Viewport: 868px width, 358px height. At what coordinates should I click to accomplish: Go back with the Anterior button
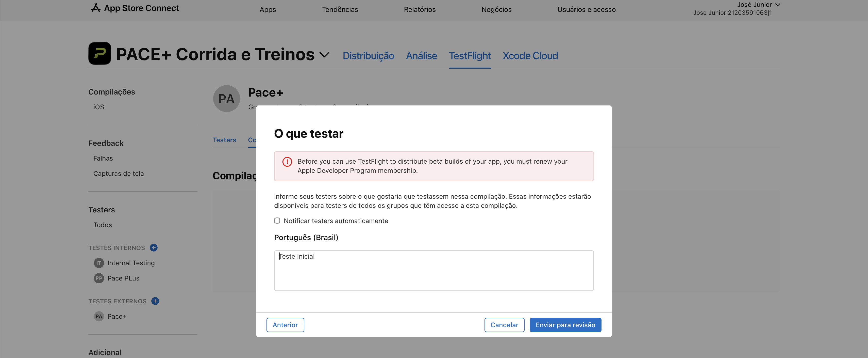(285, 325)
